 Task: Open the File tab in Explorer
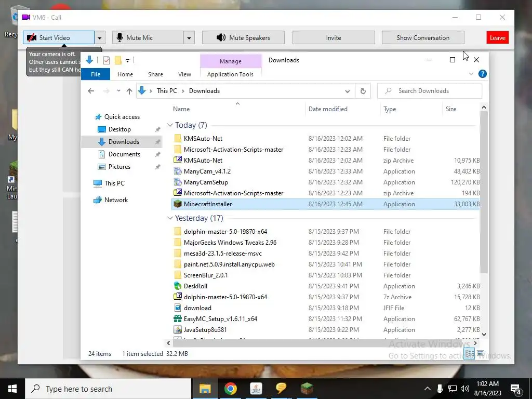(96, 74)
